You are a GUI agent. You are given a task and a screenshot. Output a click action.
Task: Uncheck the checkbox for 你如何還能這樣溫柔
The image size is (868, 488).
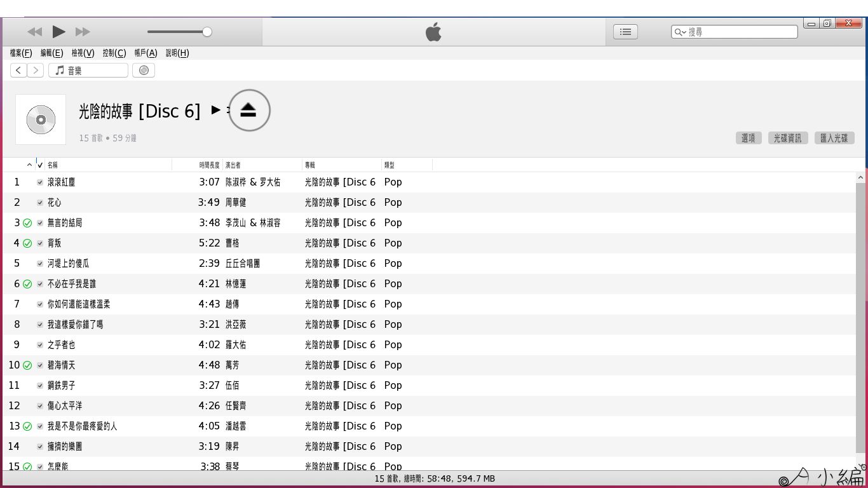40,304
